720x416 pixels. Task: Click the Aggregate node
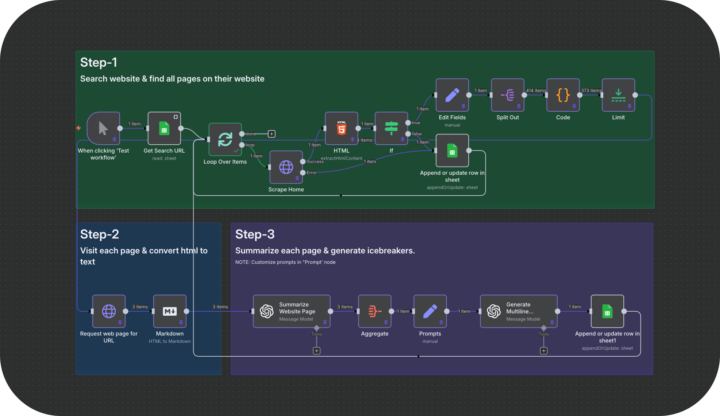point(374,311)
